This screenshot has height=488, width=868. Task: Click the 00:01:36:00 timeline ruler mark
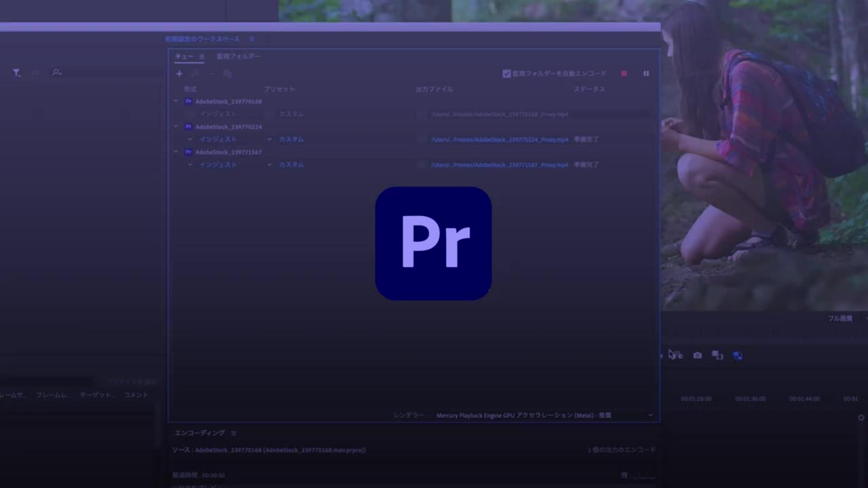click(750, 399)
